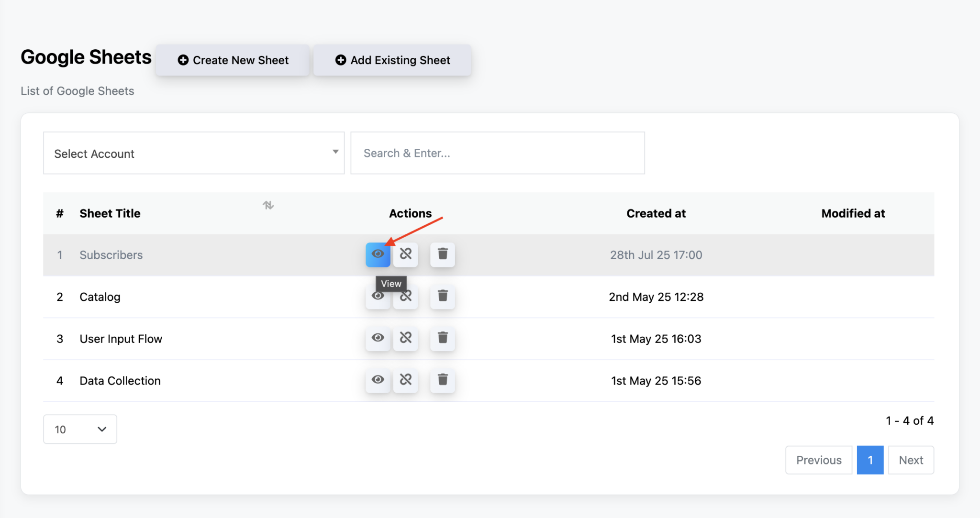Click the Subscribers sheet title
Viewport: 980px width, 518px height.
[111, 255]
